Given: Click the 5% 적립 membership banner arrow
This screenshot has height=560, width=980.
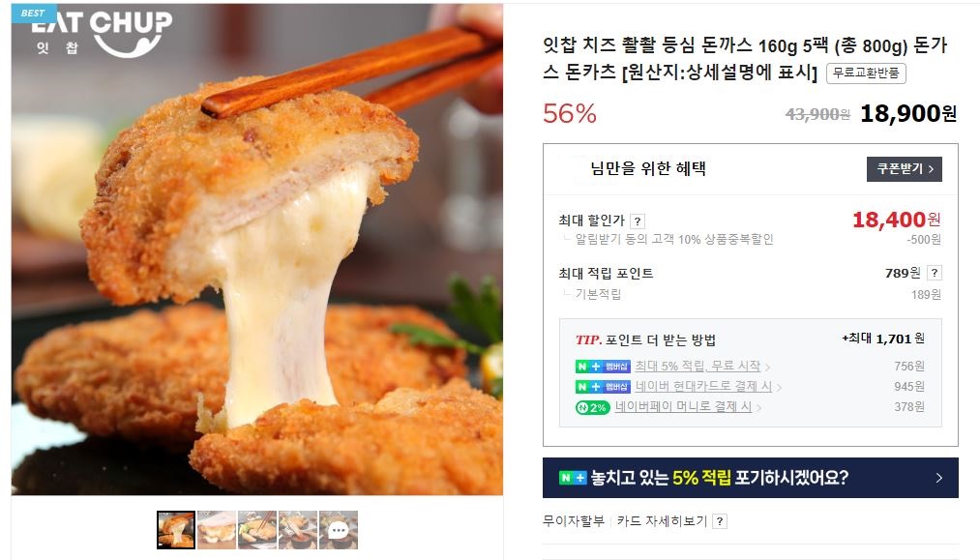Looking at the screenshot, I should pos(938,478).
